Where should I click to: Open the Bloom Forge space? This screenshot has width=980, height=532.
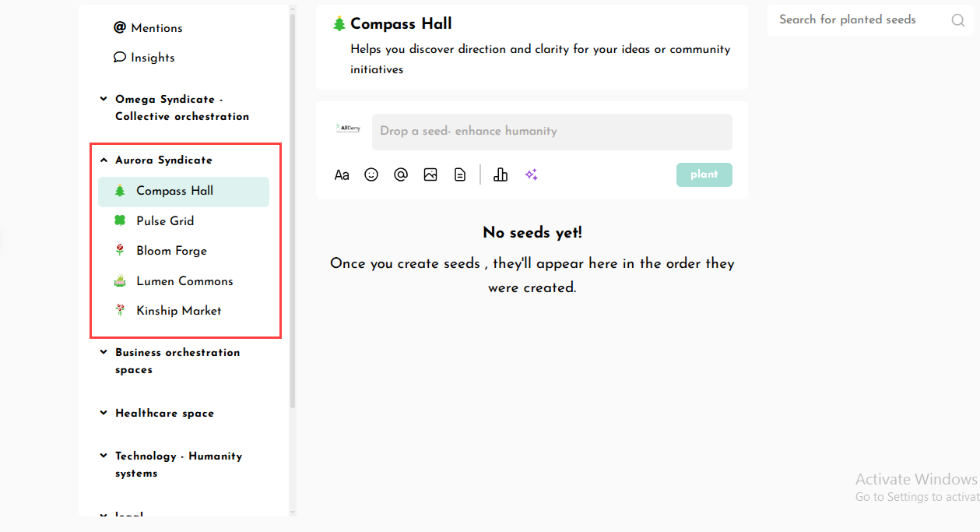tap(171, 251)
